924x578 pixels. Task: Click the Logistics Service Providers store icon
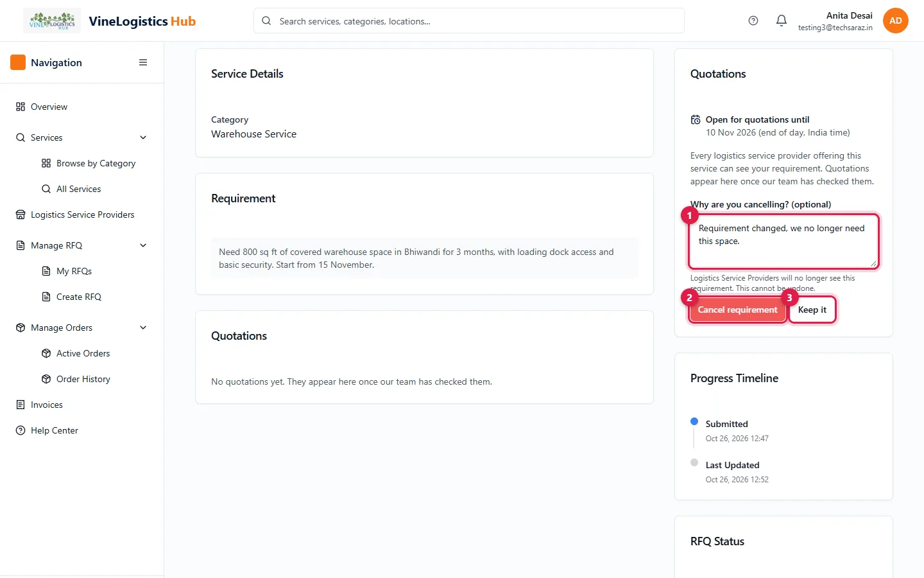pyautogui.click(x=21, y=215)
